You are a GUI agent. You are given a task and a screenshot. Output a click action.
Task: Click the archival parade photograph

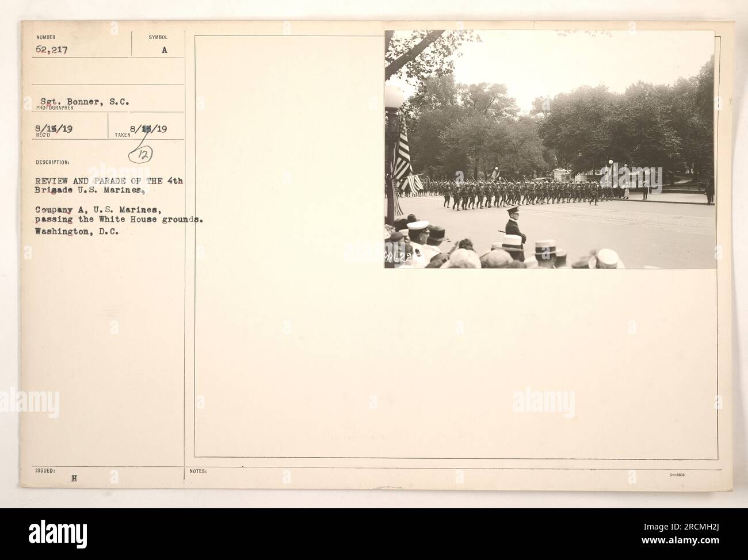[x=550, y=149]
